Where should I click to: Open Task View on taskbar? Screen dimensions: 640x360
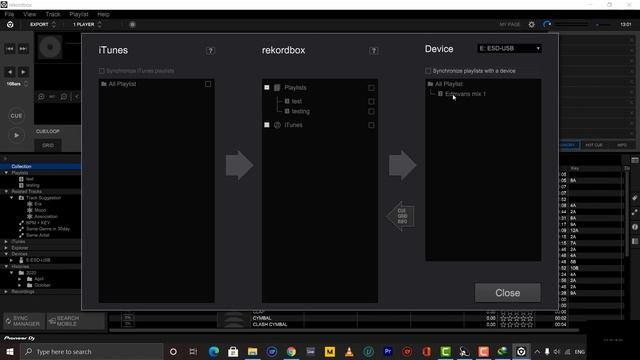[193, 351]
